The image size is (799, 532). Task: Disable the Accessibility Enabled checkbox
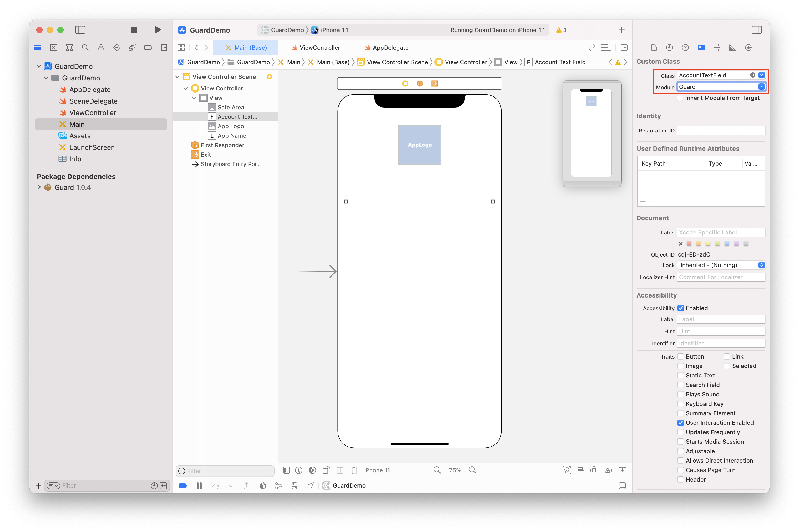pos(681,308)
